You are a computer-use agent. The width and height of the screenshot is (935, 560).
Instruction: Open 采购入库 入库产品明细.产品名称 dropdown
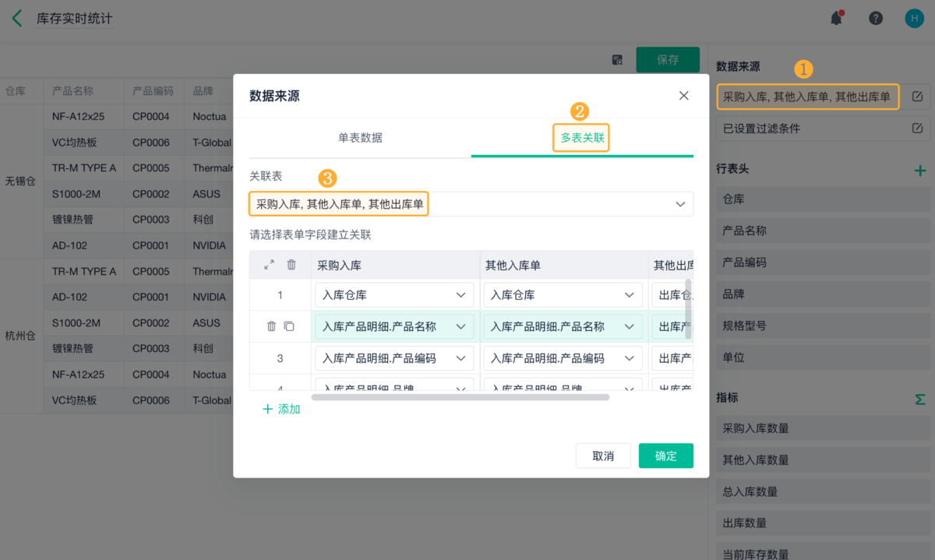(x=394, y=327)
